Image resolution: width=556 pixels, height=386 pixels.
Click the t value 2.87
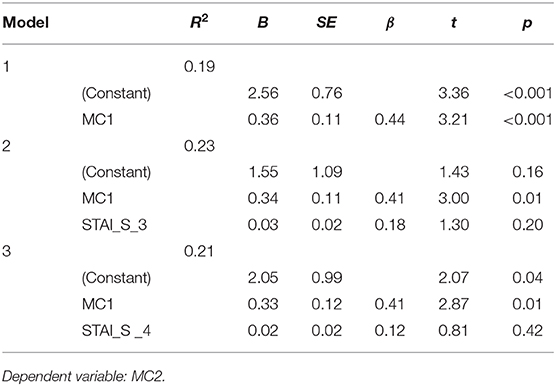(454, 304)
